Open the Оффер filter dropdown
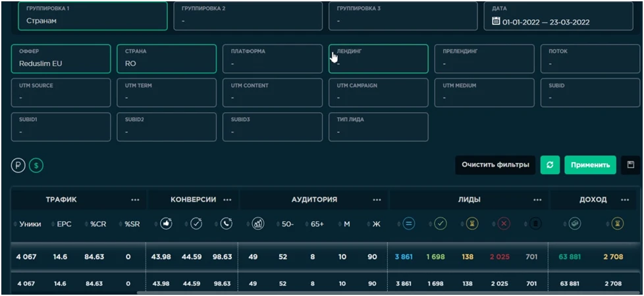This screenshot has height=296, width=644. pos(61,59)
